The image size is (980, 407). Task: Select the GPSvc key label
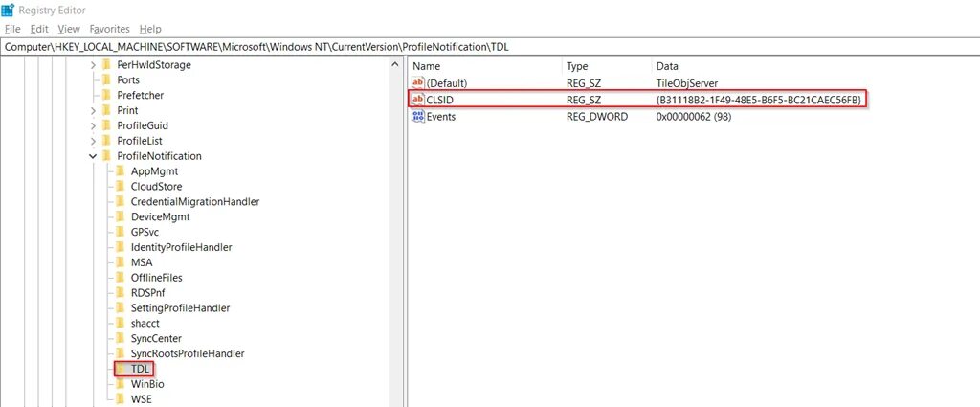[145, 232]
